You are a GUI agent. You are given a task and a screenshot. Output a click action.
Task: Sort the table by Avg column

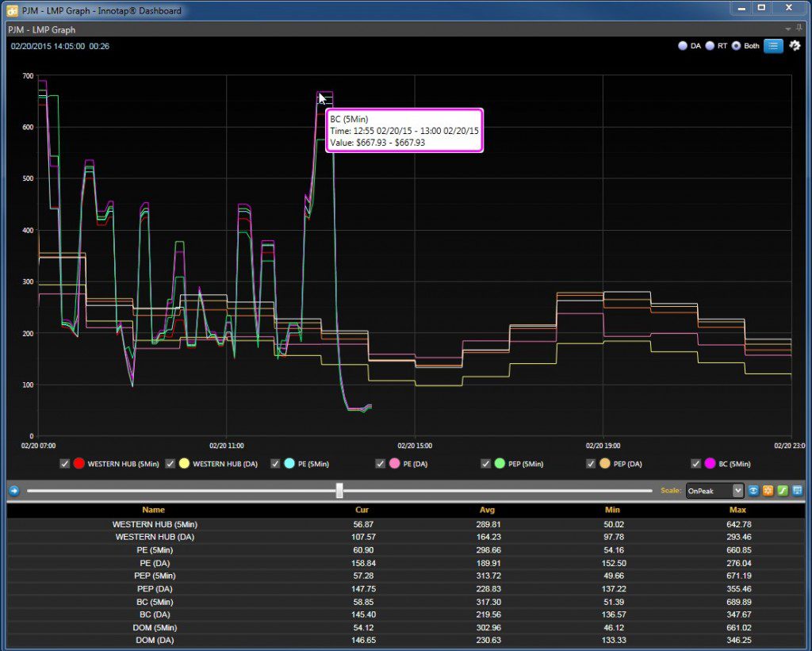tap(488, 510)
